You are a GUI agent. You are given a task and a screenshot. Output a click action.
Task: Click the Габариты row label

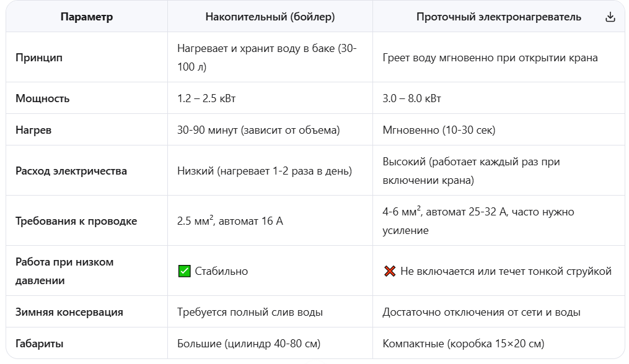coord(39,344)
